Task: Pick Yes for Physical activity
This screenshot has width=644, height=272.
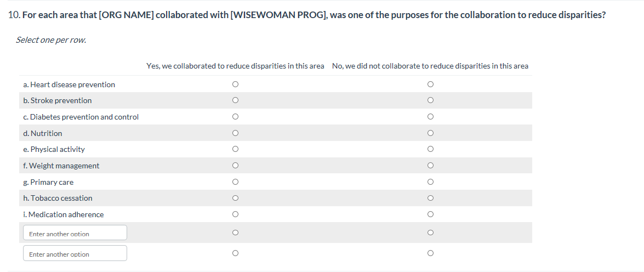Action: click(235, 149)
